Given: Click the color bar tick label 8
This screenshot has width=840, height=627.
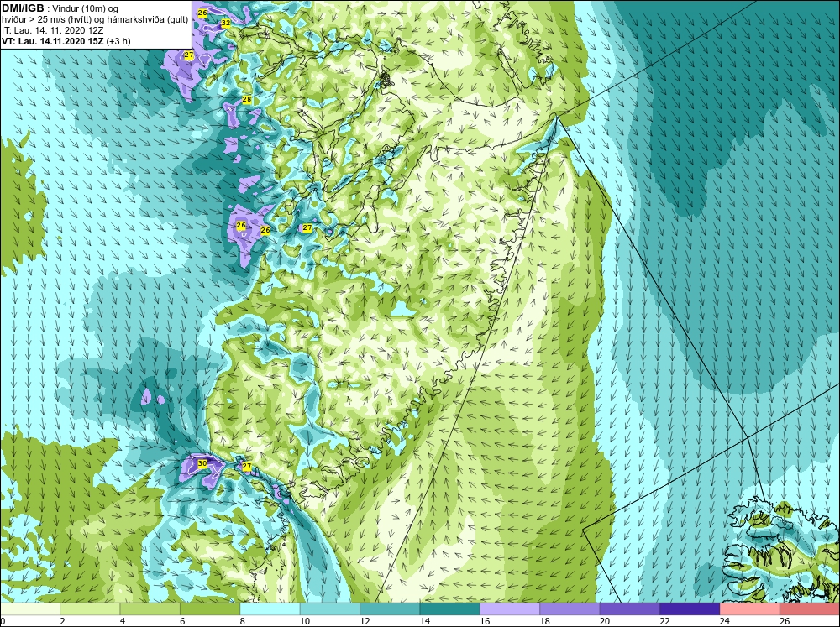Looking at the screenshot, I should click(243, 621).
